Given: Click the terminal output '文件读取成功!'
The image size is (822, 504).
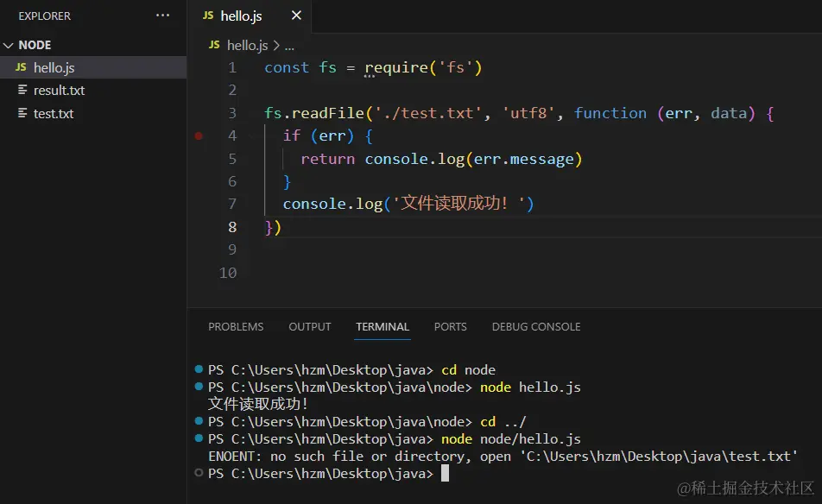Looking at the screenshot, I should click(x=258, y=405).
